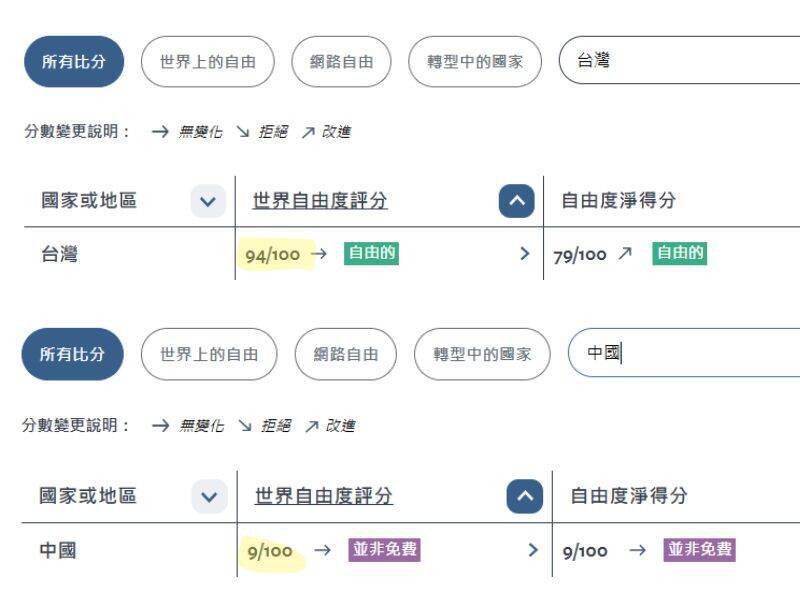800x600 pixels.
Task: Open the 國家或地區 dropdown in the bottom table
Action: coord(207,495)
